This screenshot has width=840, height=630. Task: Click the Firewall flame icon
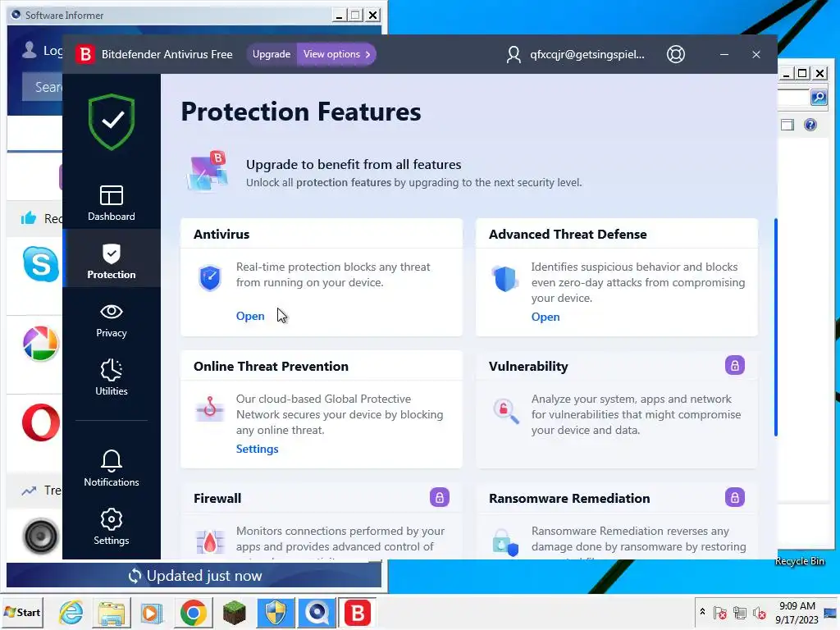[x=210, y=542]
